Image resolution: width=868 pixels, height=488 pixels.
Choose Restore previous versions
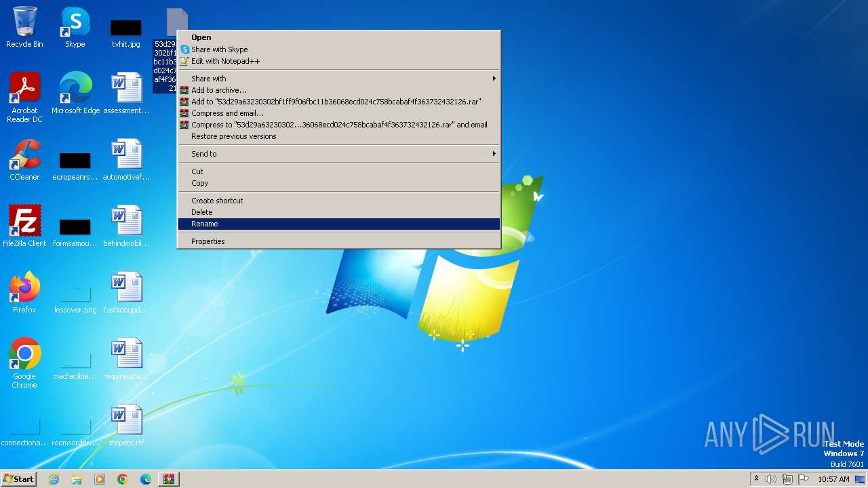pos(339,136)
